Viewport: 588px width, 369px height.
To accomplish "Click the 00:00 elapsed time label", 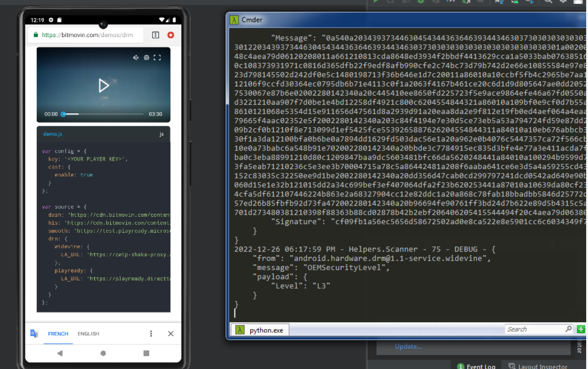I will pos(51,114).
